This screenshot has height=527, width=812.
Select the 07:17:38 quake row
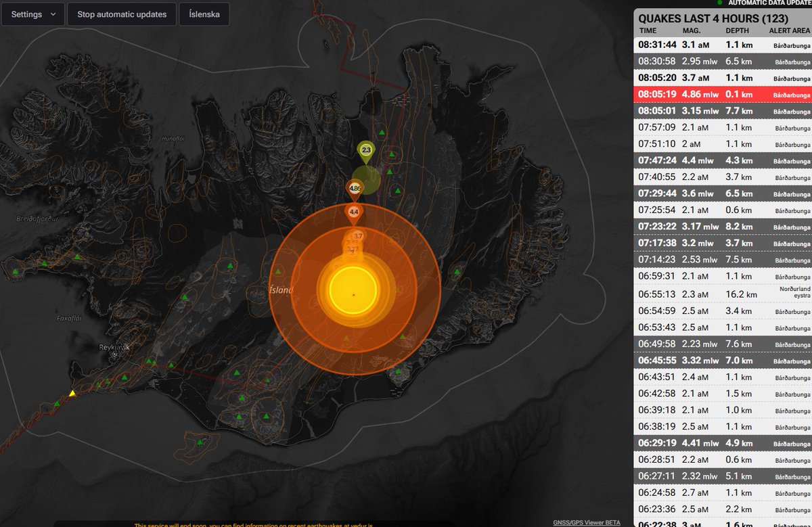click(722, 244)
